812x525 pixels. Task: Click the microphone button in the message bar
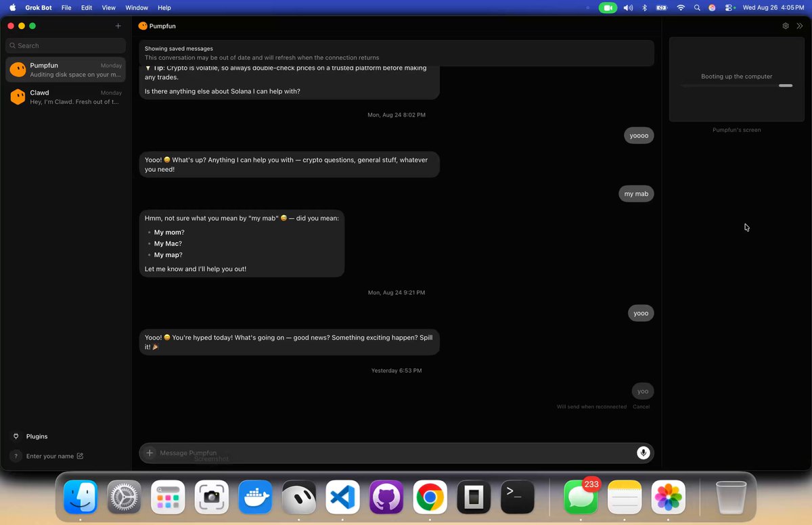(x=644, y=453)
